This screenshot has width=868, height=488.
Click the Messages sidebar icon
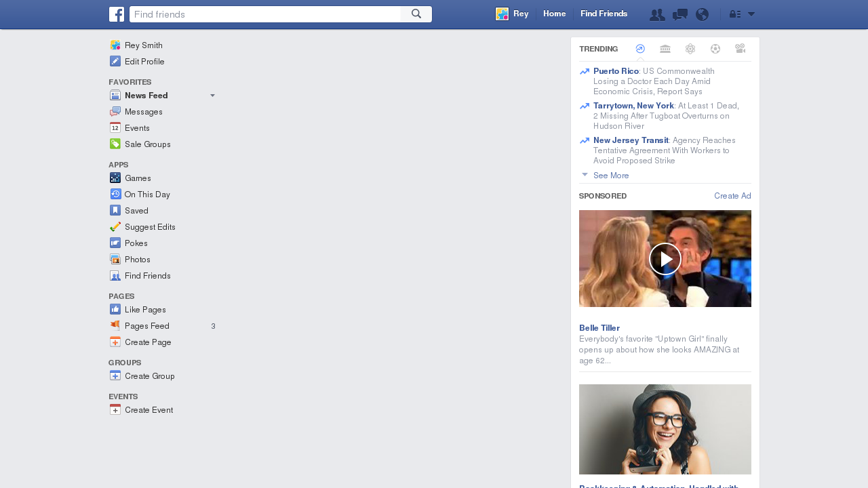[x=115, y=112]
